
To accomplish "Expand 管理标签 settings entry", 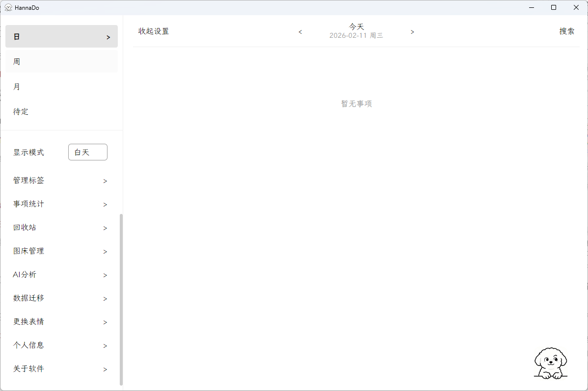I will (x=28, y=180).
